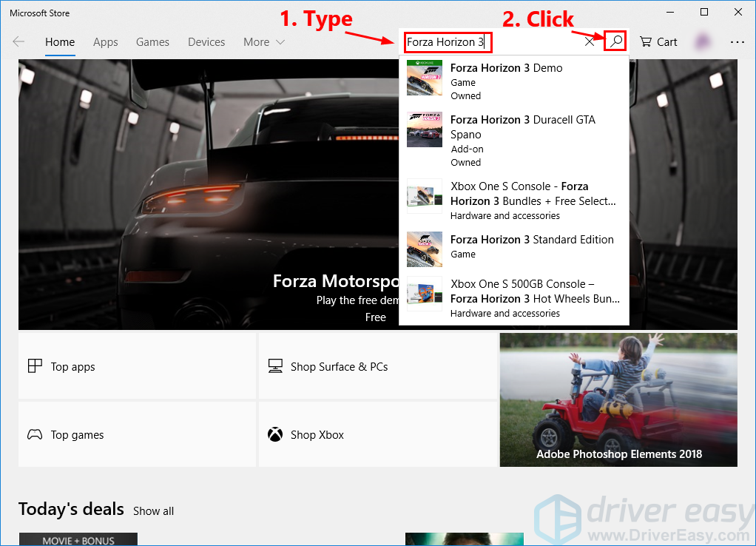Go back using the back arrow
This screenshot has width=756, height=546.
pyautogui.click(x=19, y=42)
